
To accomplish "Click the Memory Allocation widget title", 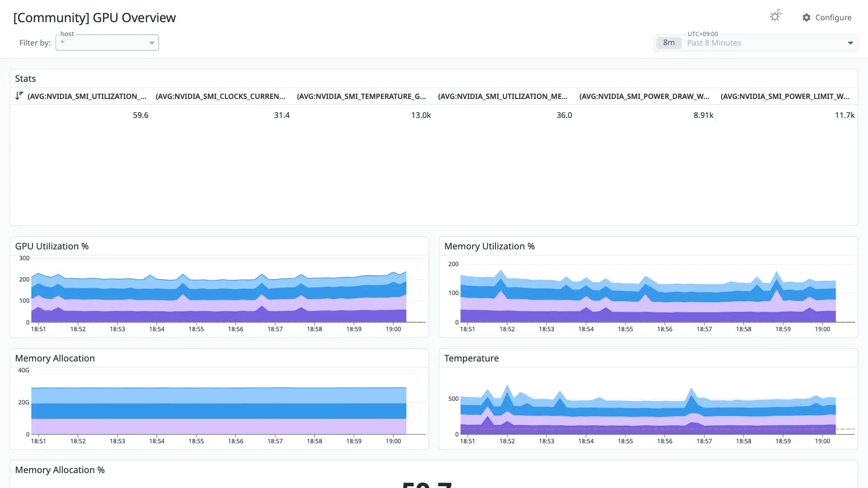I will (55, 358).
